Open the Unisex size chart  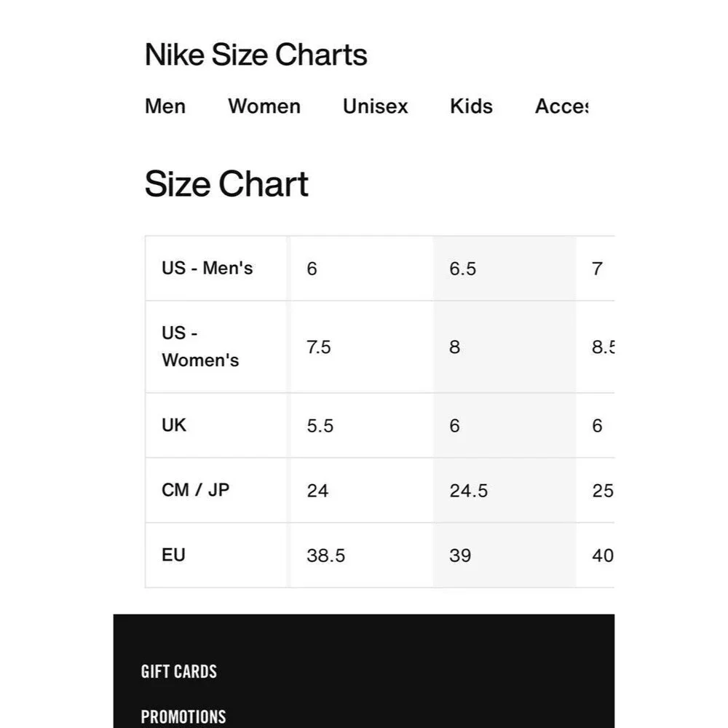[x=375, y=107]
